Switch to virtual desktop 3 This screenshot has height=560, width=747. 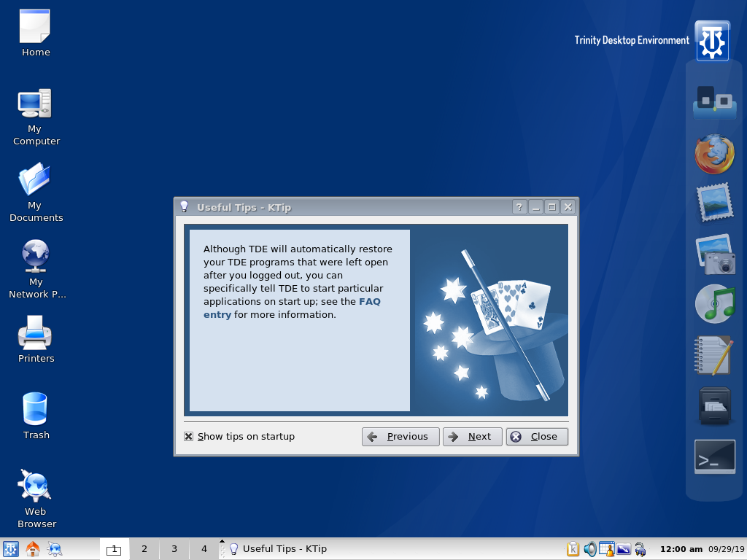(x=174, y=549)
